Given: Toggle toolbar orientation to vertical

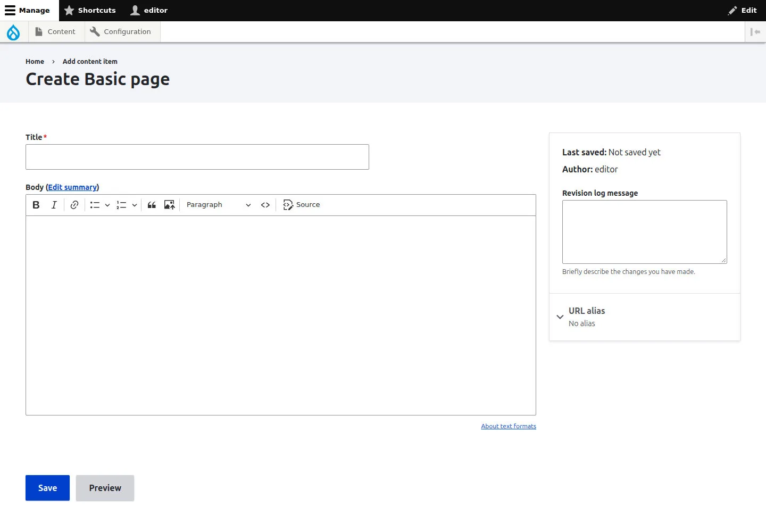Looking at the screenshot, I should 755,32.
